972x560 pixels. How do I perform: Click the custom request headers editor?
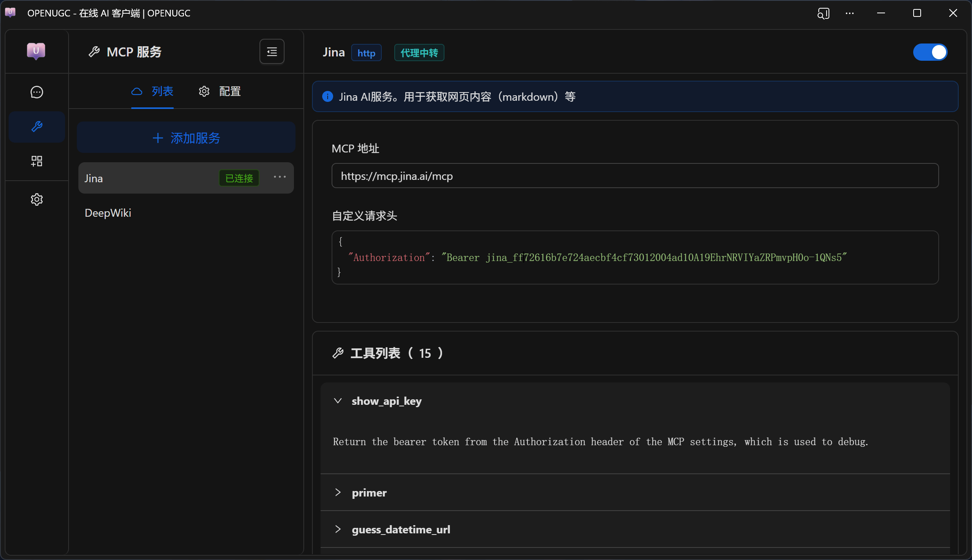coord(635,257)
